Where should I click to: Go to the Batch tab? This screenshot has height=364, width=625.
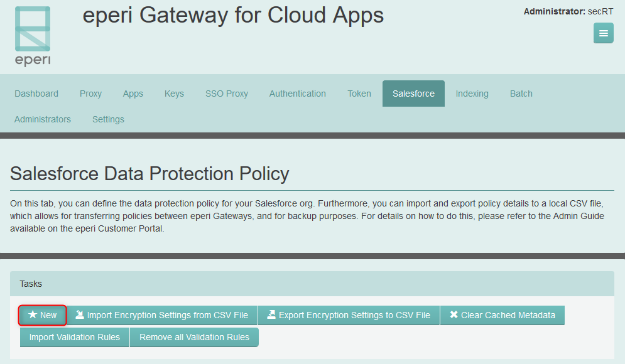[521, 94]
